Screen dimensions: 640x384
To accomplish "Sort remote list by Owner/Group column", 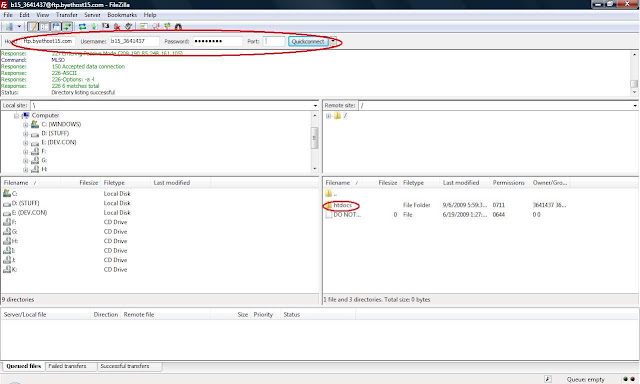I will [550, 183].
